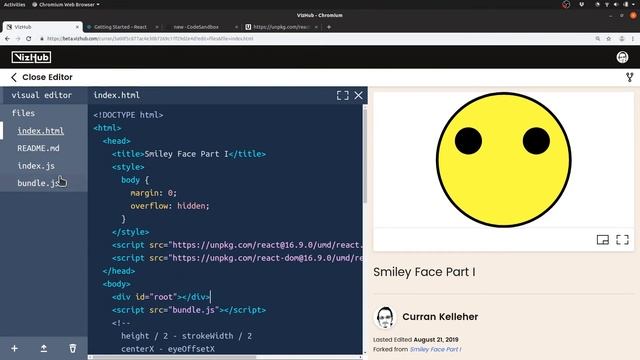Click the upload file icon
This screenshot has width=640, height=360.
click(44, 349)
